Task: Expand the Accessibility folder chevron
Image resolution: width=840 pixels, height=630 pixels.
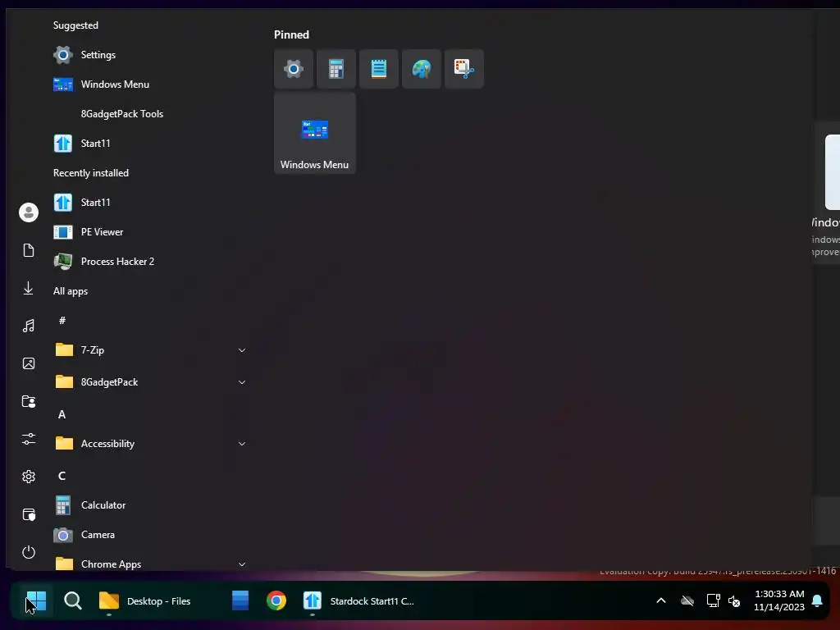Action: pyautogui.click(x=242, y=444)
